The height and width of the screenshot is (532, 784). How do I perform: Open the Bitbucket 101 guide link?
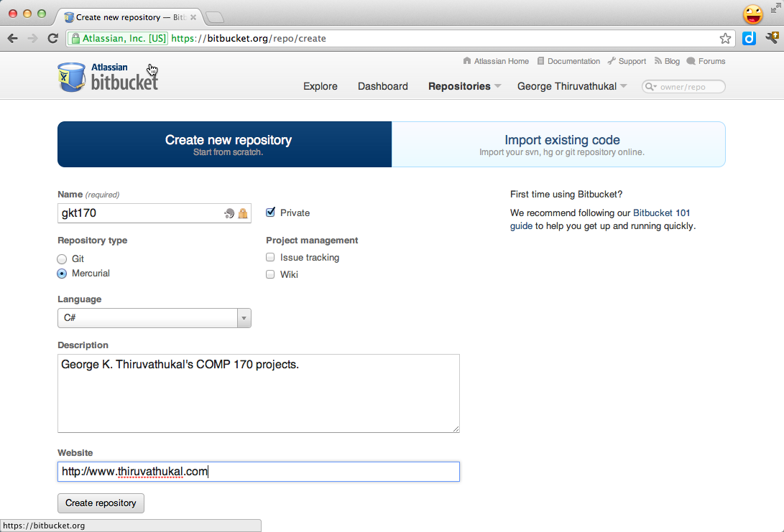tap(661, 213)
